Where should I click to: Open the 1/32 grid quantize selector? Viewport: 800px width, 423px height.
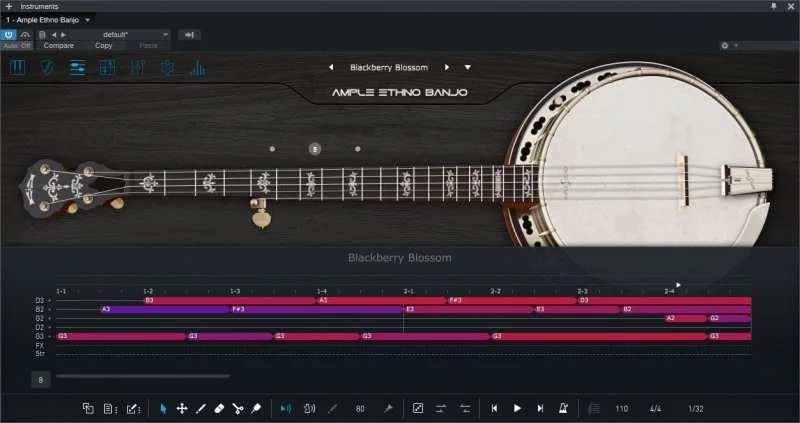click(x=696, y=408)
